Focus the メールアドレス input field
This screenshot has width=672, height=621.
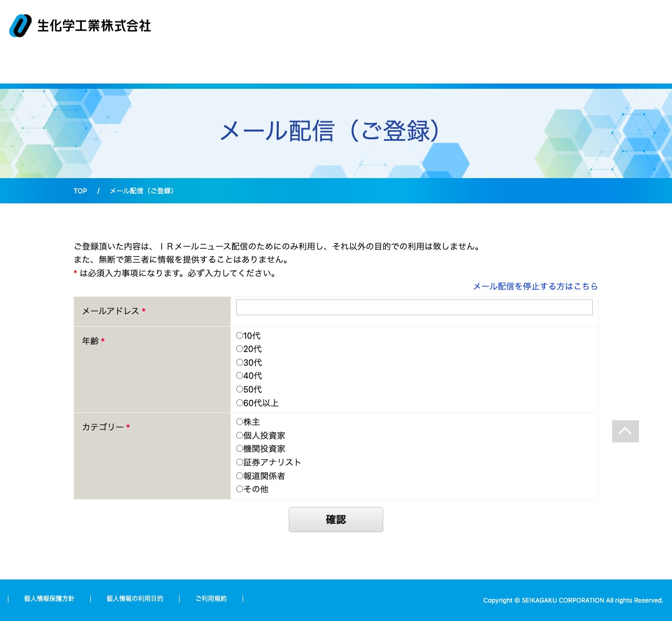click(x=414, y=307)
